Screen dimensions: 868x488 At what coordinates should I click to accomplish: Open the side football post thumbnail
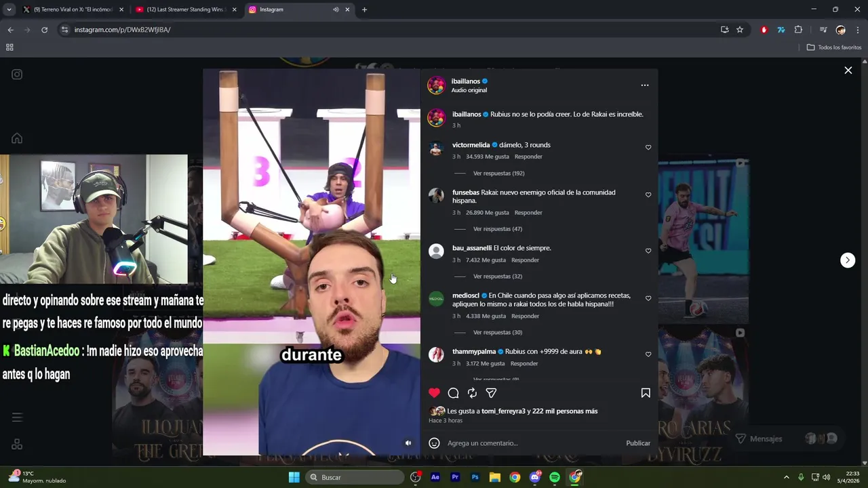703,240
